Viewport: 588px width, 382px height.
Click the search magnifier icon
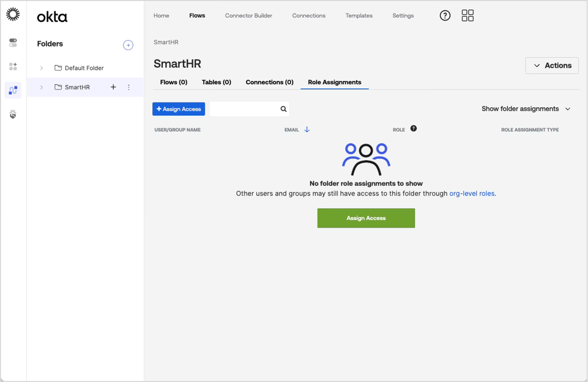point(283,109)
